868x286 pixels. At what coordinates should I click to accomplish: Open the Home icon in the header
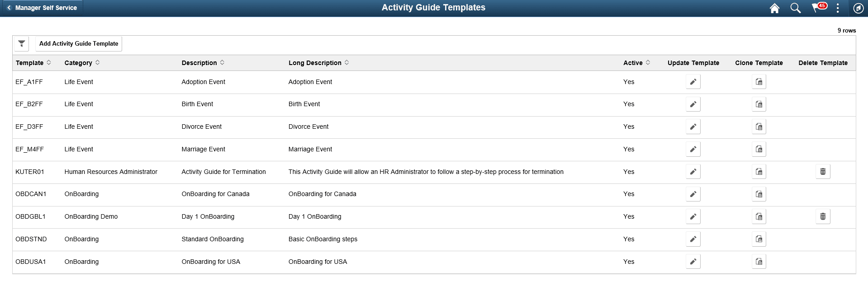774,8
